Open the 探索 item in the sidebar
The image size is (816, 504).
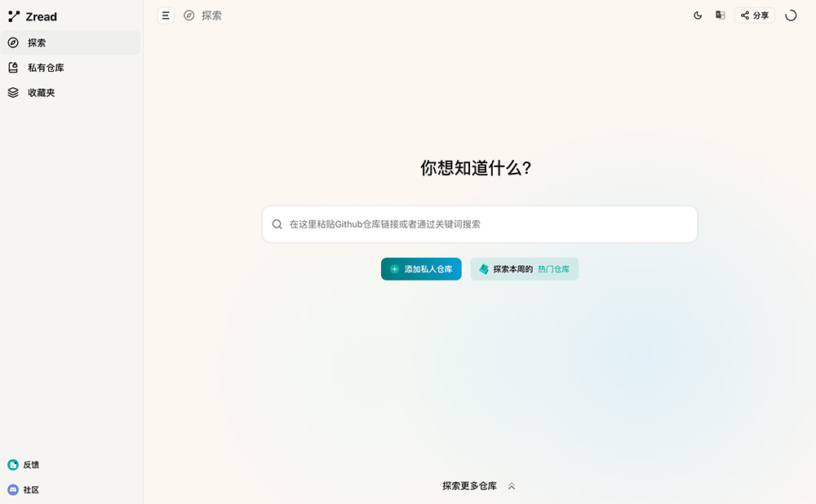(71, 42)
